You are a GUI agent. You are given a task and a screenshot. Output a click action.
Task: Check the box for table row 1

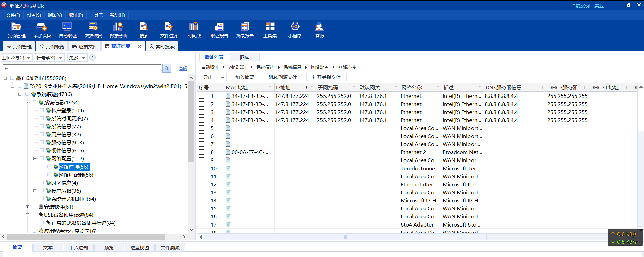pyautogui.click(x=201, y=96)
